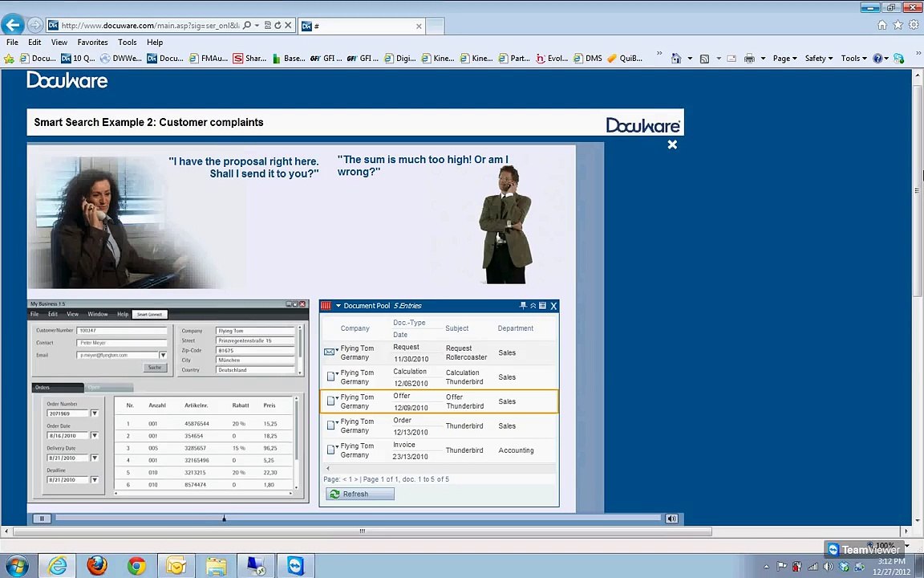Image resolution: width=924 pixels, height=578 pixels.
Task: Click the Suche button in My Business
Action: tap(155, 368)
